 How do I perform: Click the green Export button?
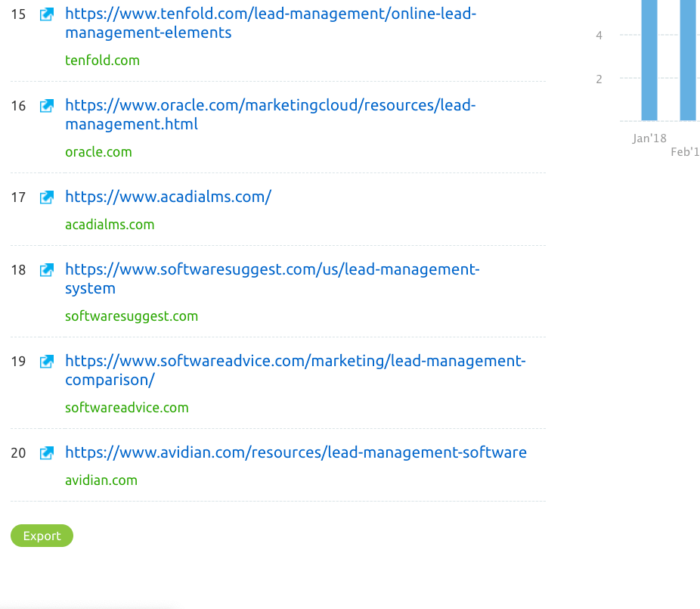pos(42,536)
